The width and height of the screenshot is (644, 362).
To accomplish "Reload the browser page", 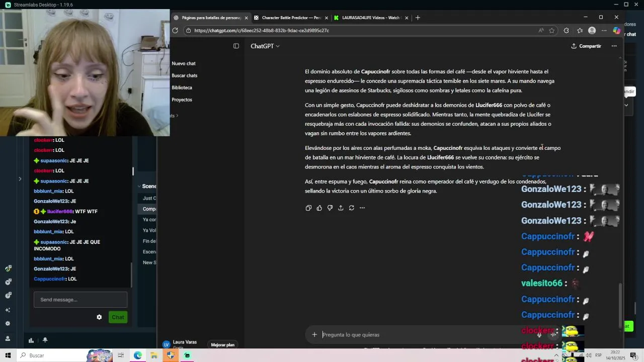I will tap(175, 30).
